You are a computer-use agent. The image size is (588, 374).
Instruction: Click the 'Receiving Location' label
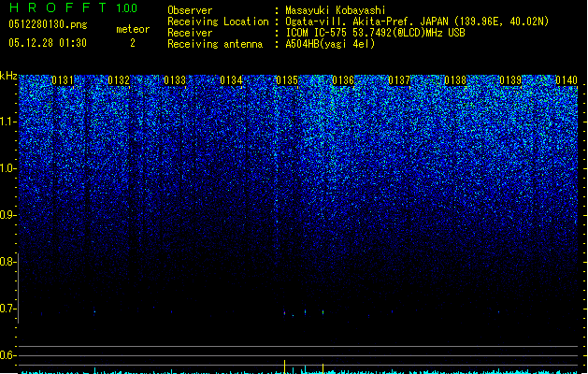click(218, 22)
